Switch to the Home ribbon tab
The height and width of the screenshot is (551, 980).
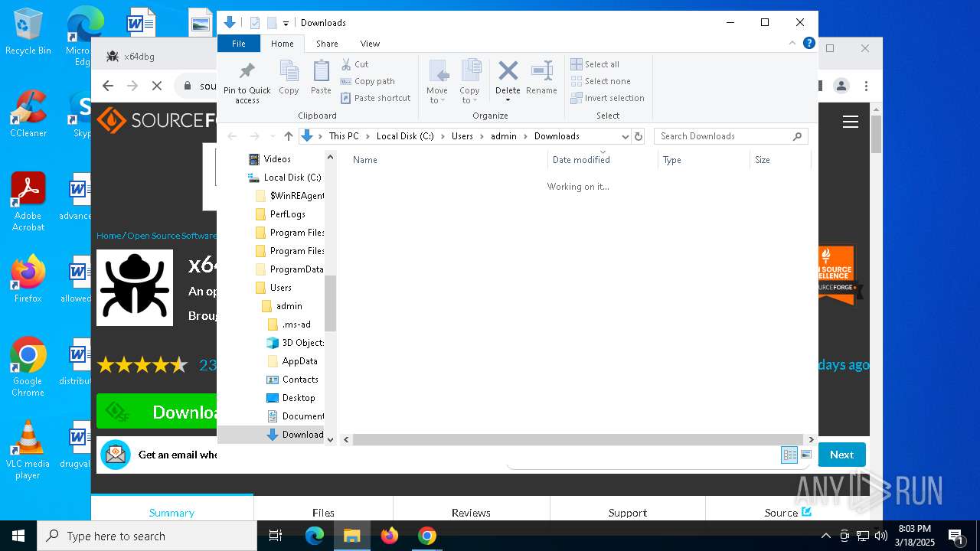(282, 44)
